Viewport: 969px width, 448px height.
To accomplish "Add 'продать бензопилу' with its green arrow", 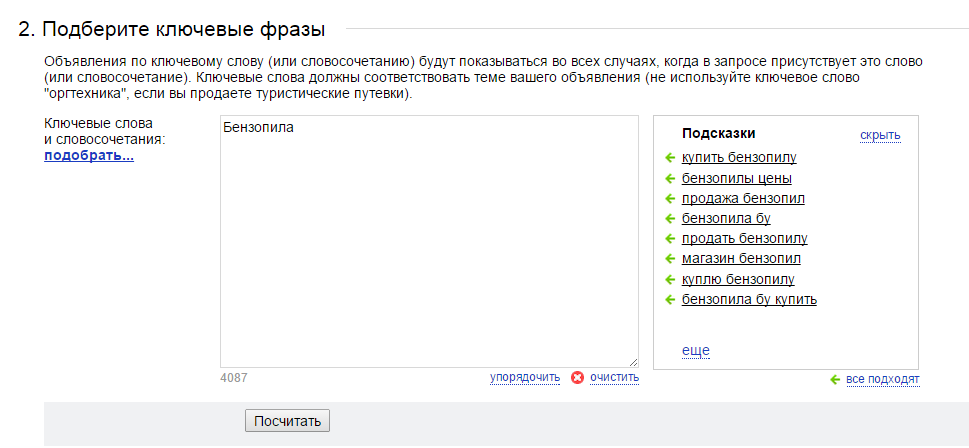I will (669, 239).
